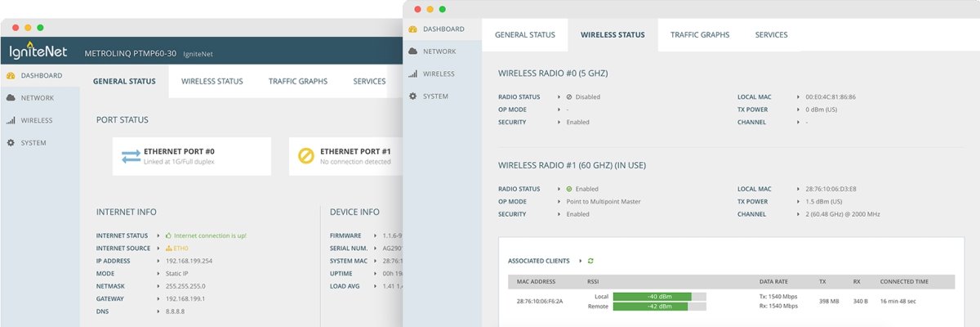Click the thumbs-up Internet status icon
This screenshot has width=980, height=327.
[x=168, y=235]
